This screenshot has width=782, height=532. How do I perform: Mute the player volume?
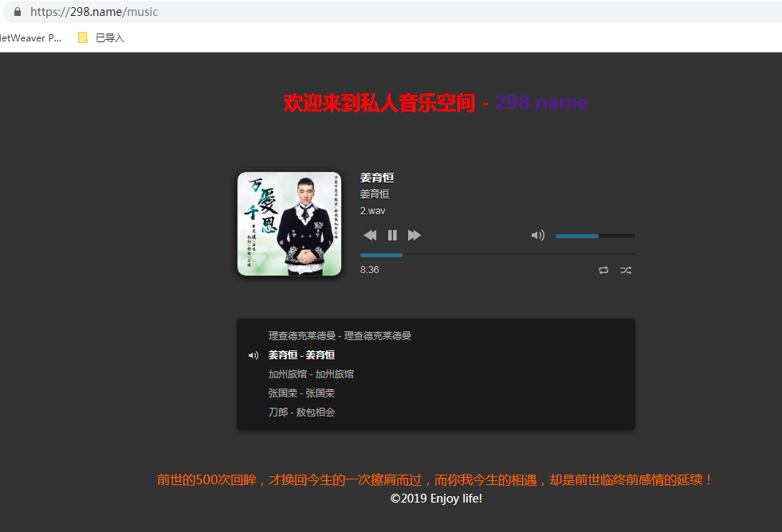537,235
